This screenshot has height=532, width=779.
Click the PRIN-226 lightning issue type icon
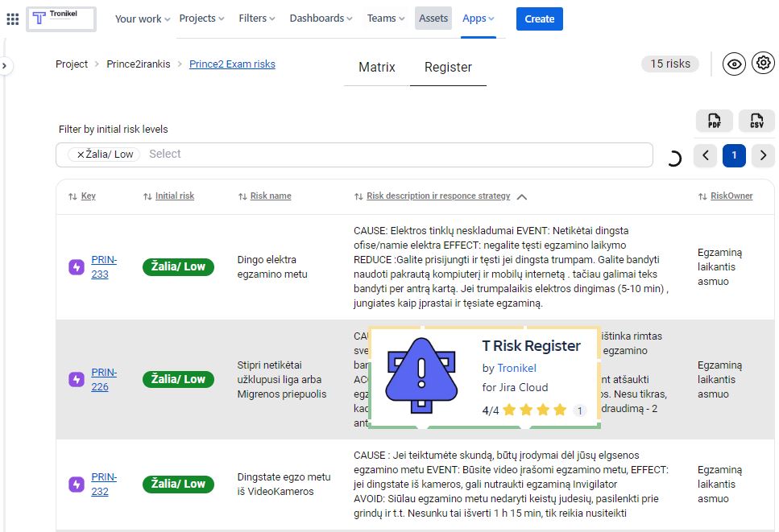coord(77,380)
